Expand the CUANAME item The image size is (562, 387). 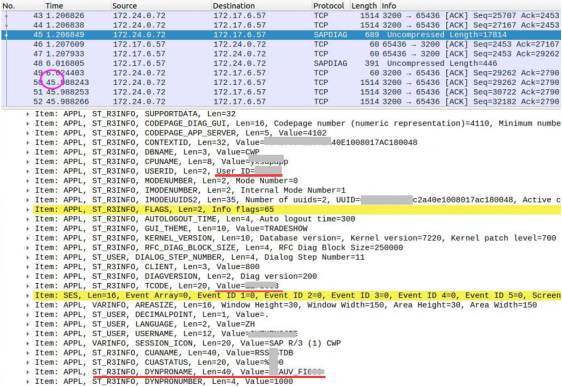[x=28, y=353]
